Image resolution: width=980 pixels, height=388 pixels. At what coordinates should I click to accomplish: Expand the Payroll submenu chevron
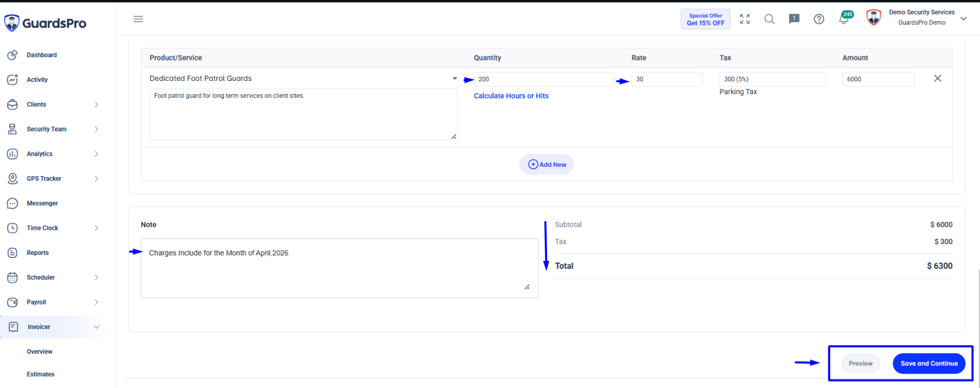[x=96, y=302]
